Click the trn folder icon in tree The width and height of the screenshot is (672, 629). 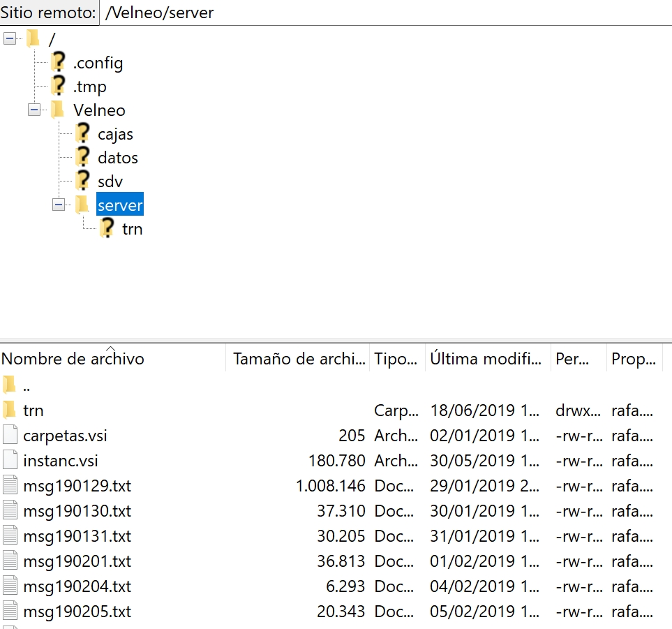107,229
